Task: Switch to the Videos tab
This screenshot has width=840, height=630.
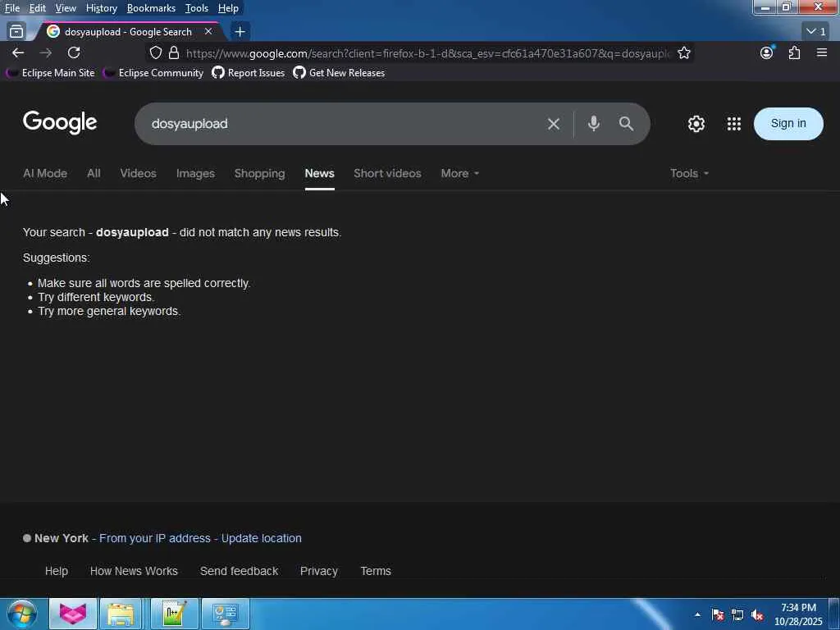Action: [138, 174]
